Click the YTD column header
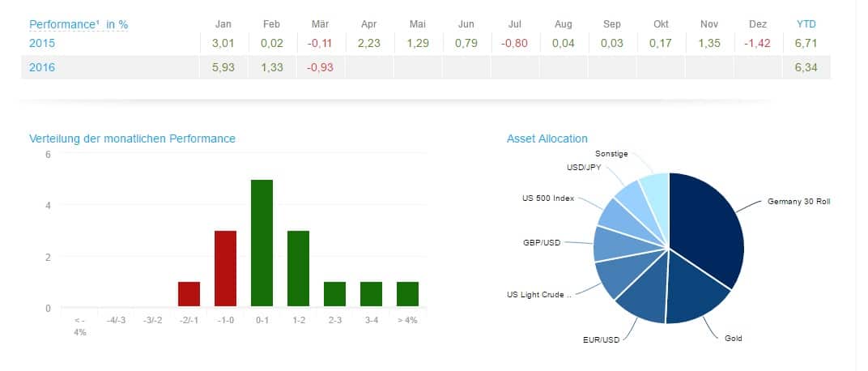The image size is (868, 371). (806, 24)
